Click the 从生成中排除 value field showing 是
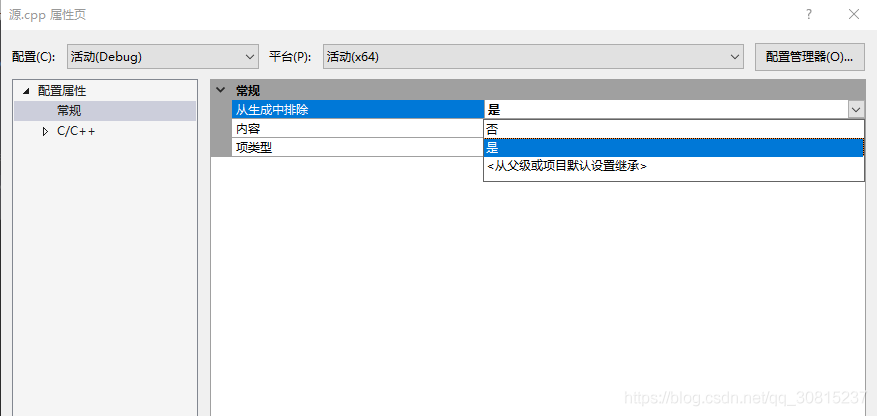 coord(666,110)
